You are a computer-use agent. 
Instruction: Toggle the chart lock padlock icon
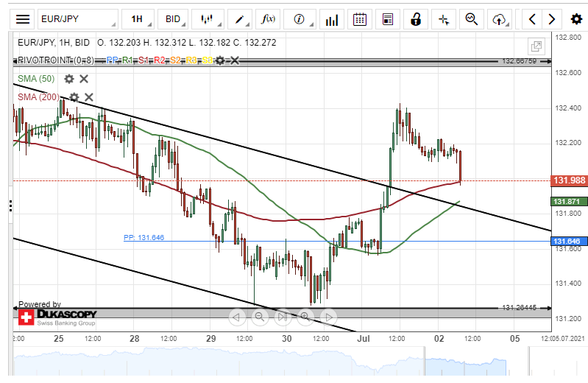[416, 19]
